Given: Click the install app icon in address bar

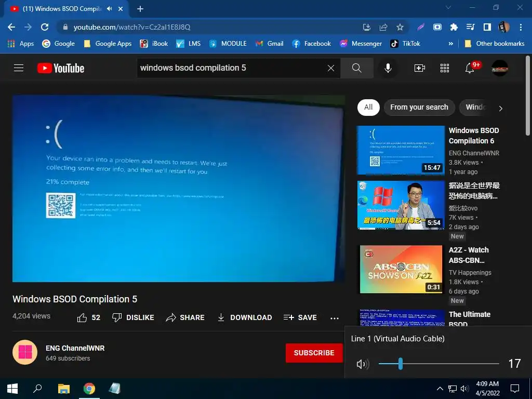Looking at the screenshot, I should click(x=367, y=27).
